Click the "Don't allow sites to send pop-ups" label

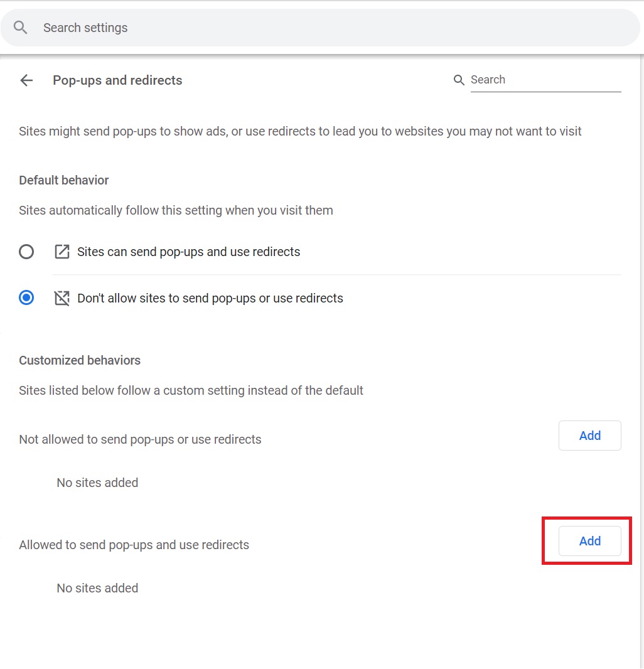(210, 298)
